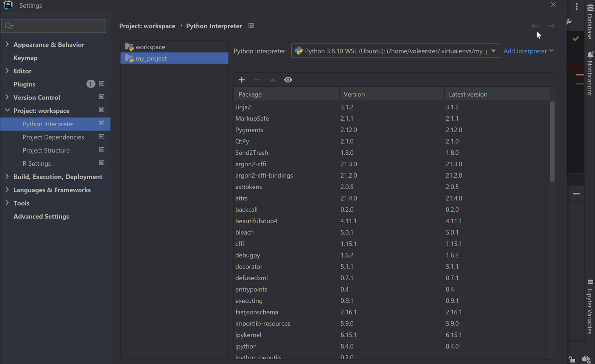This screenshot has height=364, width=595.
Task: Click the Add Interpreter link
Action: (x=528, y=51)
